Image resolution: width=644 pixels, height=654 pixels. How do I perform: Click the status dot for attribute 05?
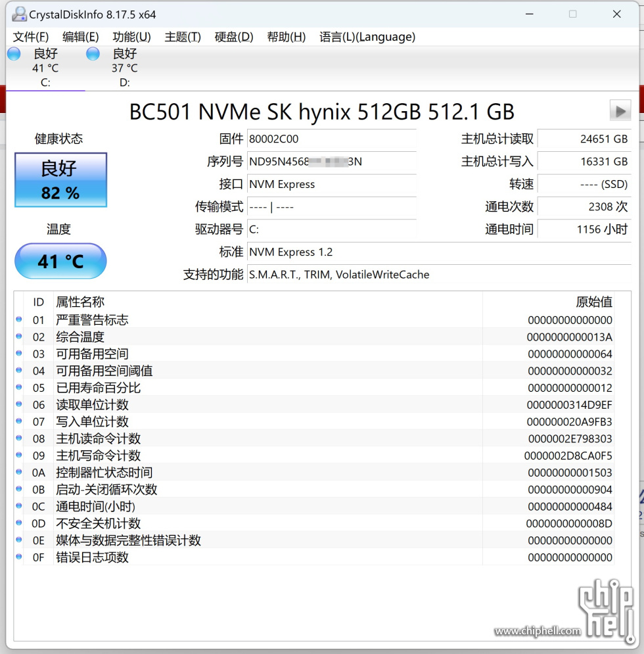click(19, 387)
